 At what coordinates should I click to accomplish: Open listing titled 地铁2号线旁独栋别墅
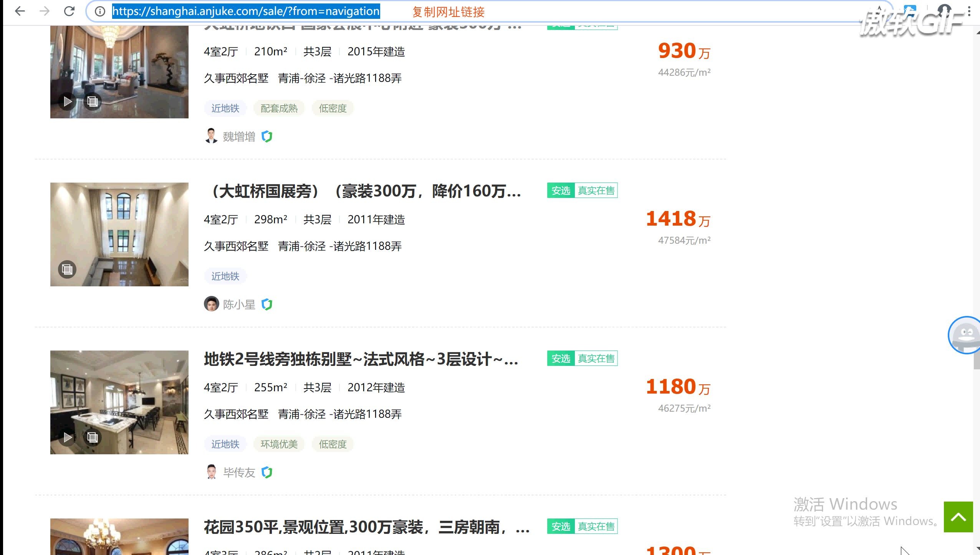pyautogui.click(x=361, y=359)
